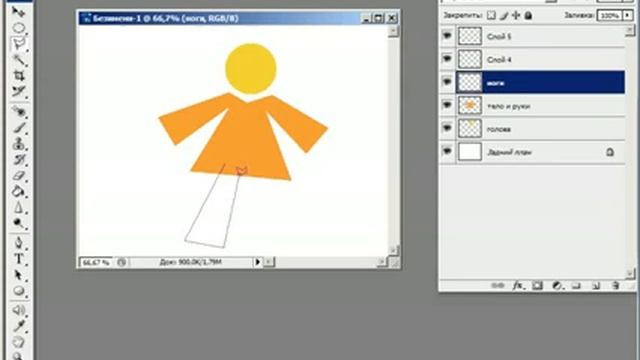Click the Задний план white thumbnail
Viewport: 640px width, 360px height.
(470, 152)
